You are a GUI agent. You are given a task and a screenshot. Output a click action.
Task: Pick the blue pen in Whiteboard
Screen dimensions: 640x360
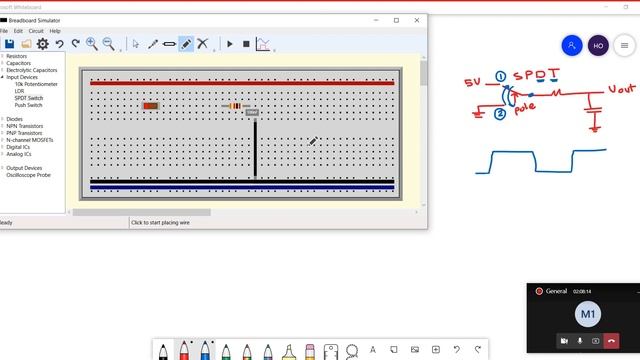click(x=205, y=350)
